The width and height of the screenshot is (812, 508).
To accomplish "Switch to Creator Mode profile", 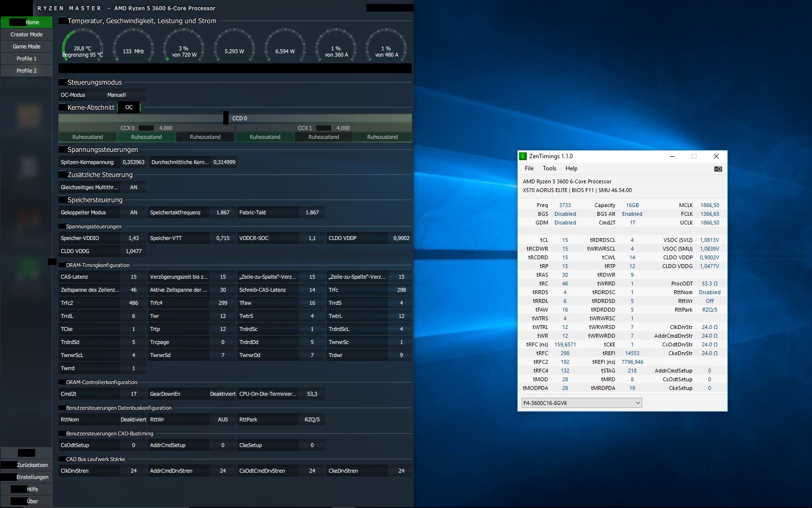I will point(27,34).
